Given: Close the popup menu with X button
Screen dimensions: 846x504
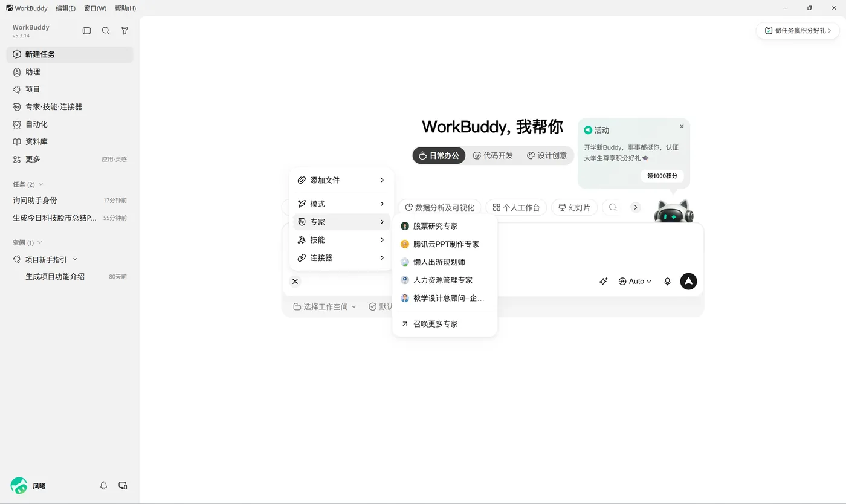Looking at the screenshot, I should click(295, 282).
